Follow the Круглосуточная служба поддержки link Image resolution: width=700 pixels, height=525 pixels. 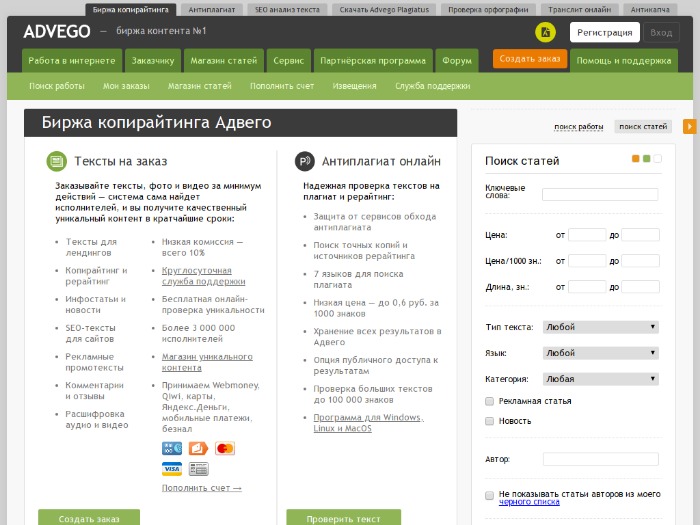pos(203,276)
